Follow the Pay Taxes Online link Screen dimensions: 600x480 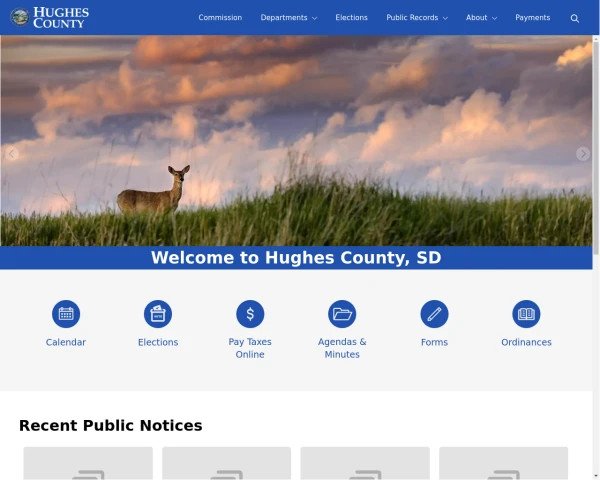pyautogui.click(x=250, y=348)
